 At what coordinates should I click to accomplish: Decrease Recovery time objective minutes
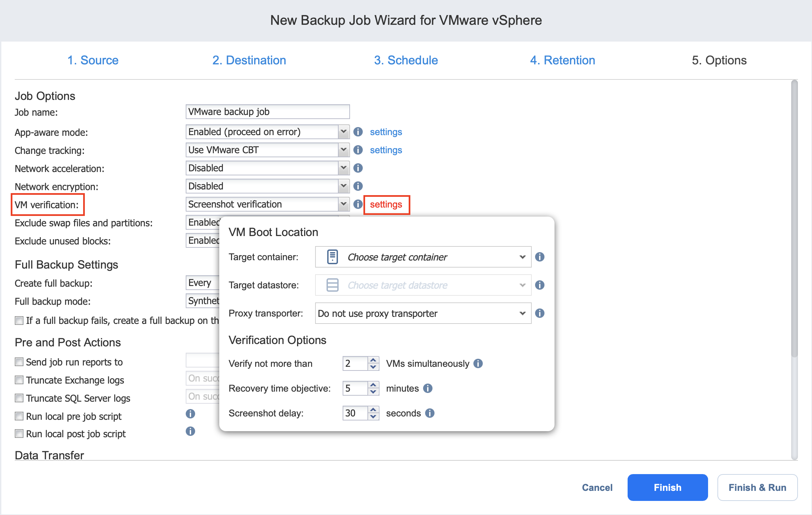[x=373, y=392]
